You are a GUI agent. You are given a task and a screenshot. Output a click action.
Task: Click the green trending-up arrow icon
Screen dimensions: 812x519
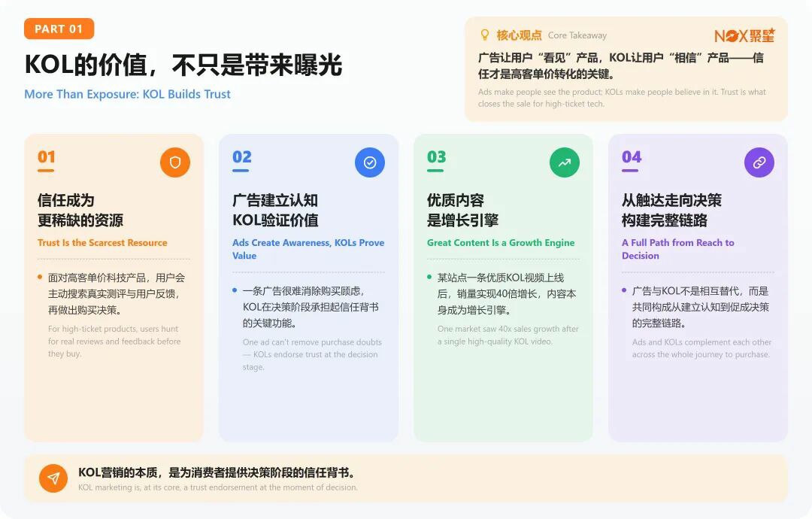tap(565, 162)
